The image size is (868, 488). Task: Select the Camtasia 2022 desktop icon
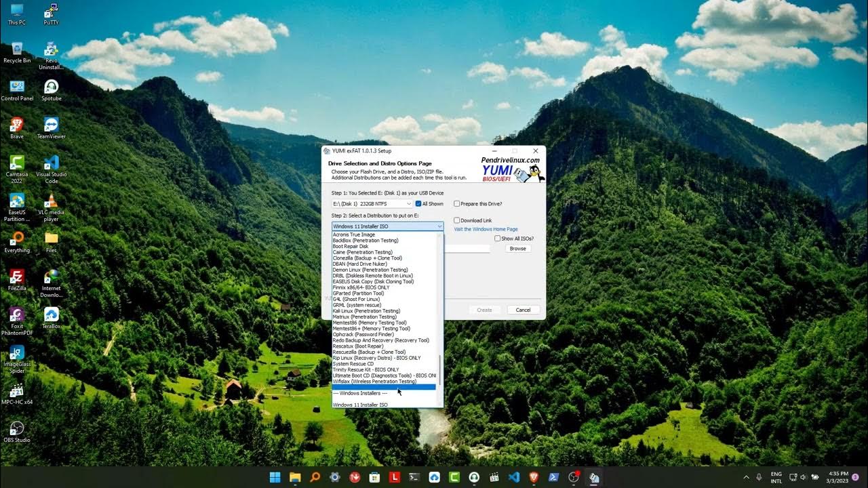(17, 169)
